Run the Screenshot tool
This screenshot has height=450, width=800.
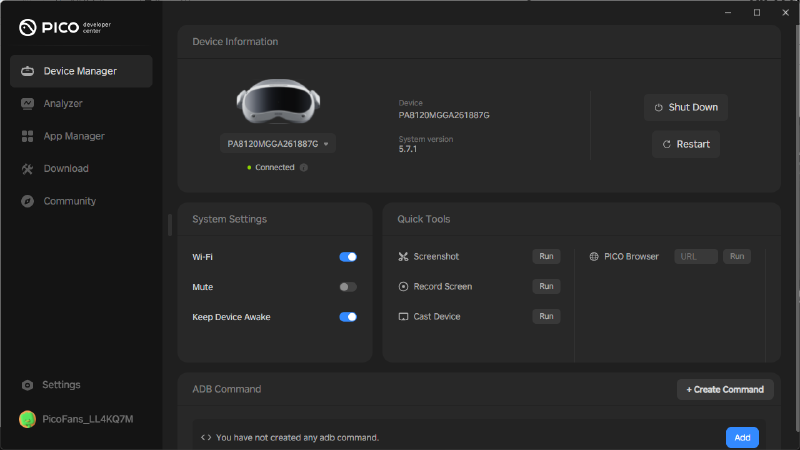click(546, 256)
